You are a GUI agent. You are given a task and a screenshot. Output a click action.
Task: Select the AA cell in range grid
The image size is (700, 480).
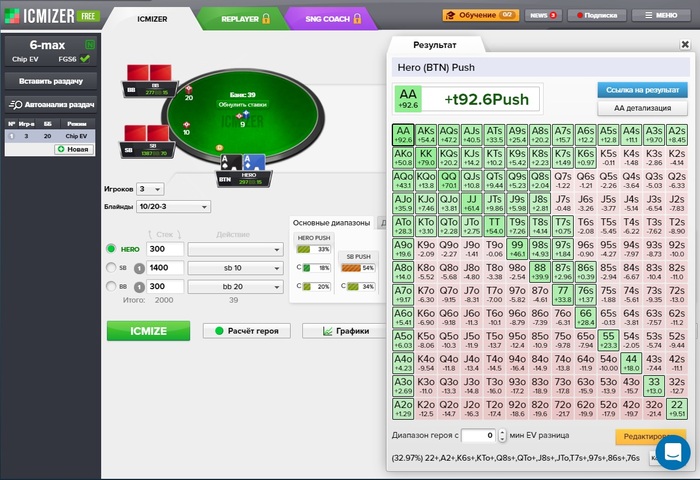pos(403,135)
